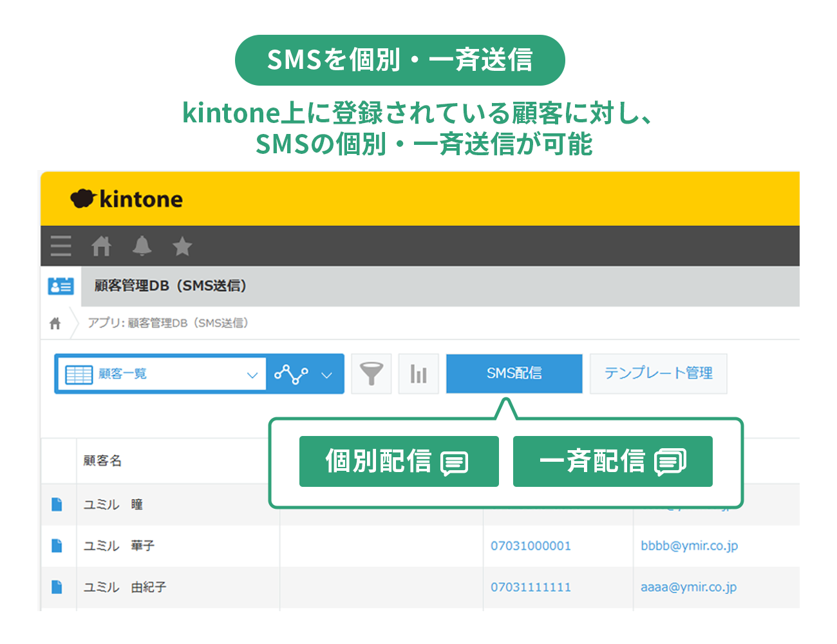Open the filter funnel icon
The width and height of the screenshot is (837, 644).
(372, 374)
